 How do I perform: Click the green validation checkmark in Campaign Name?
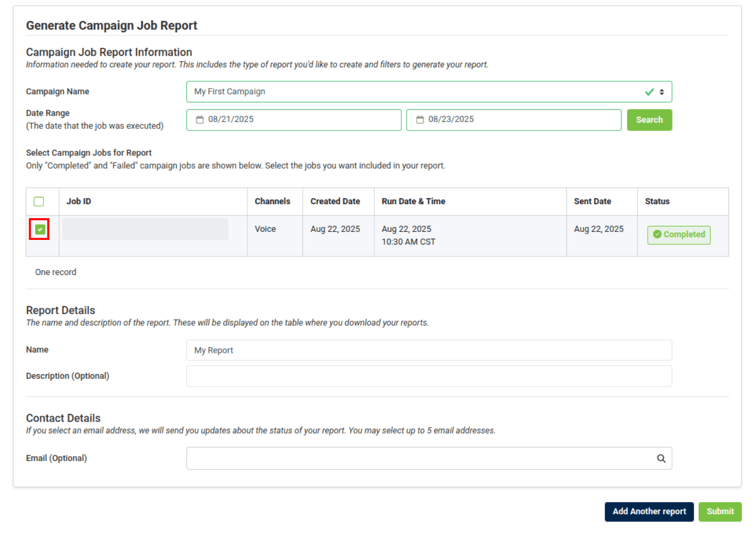(x=649, y=92)
